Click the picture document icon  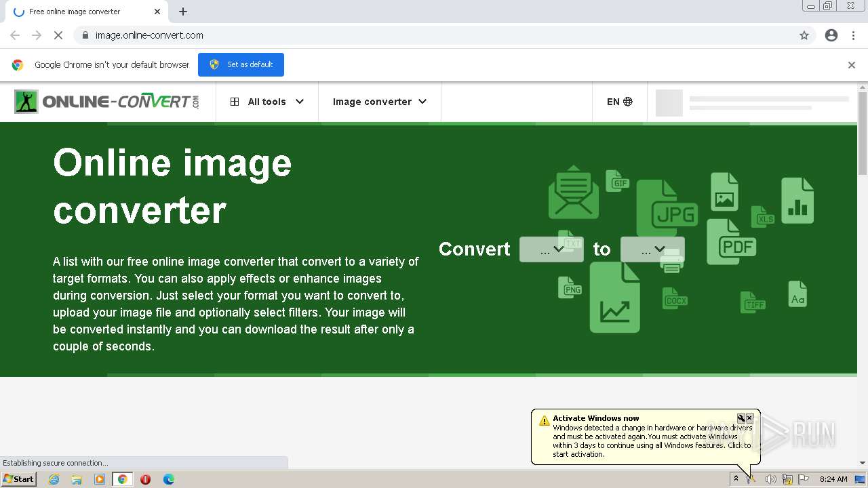pos(724,192)
